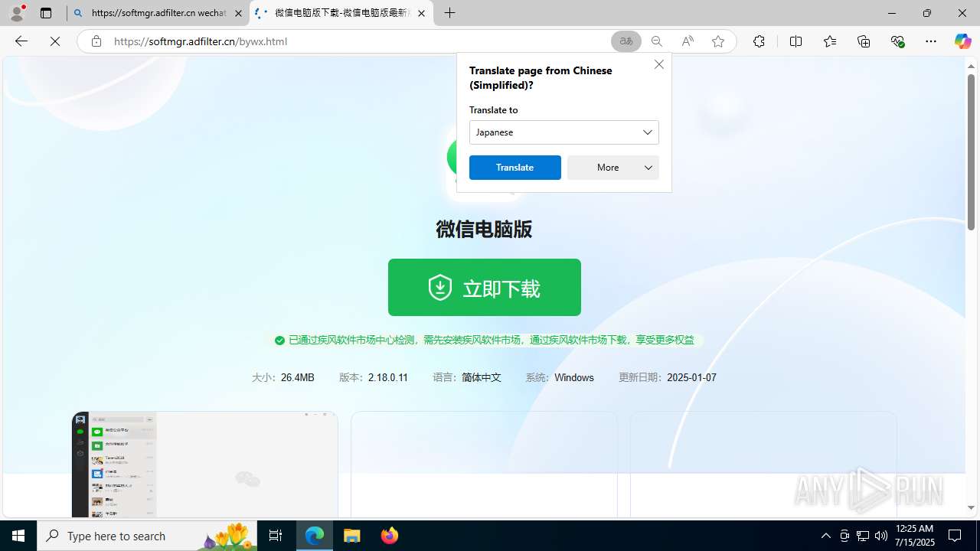The width and height of the screenshot is (980, 551).
Task: Close the translate popup
Action: 658,64
